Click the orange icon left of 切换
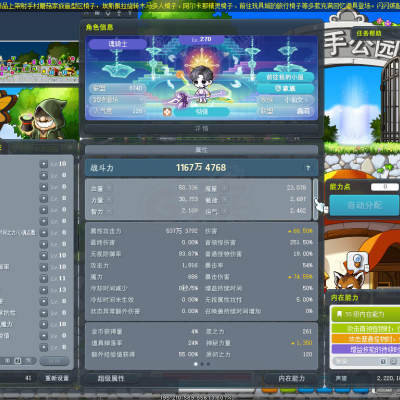400x400 pixels. pos(167,112)
